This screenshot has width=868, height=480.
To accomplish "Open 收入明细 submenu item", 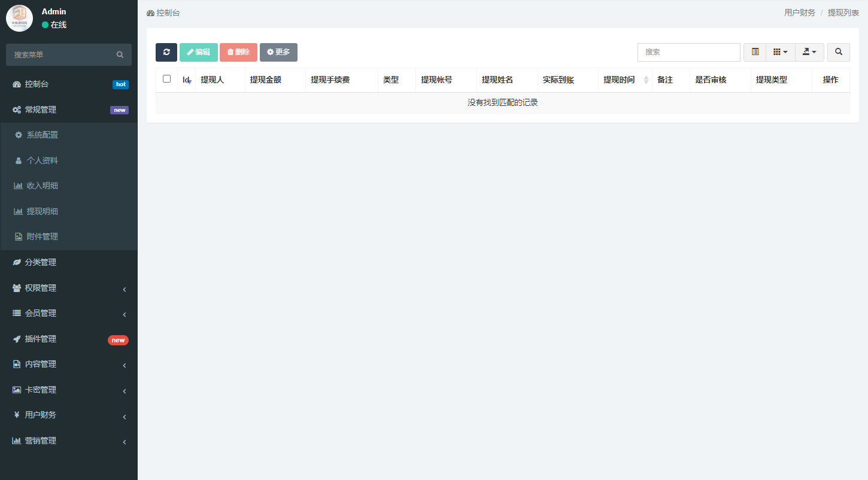I will pyautogui.click(x=69, y=186).
